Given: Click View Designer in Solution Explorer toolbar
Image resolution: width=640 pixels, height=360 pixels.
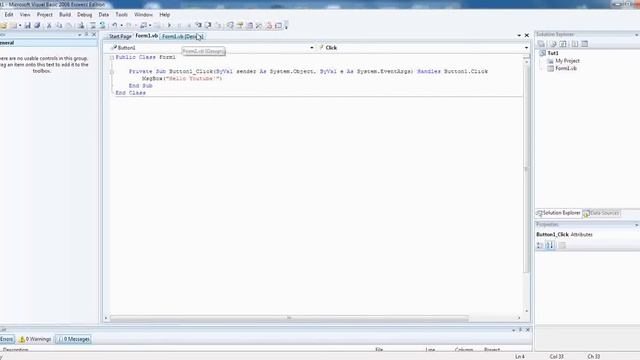Looking at the screenshot, I should pos(584,44).
